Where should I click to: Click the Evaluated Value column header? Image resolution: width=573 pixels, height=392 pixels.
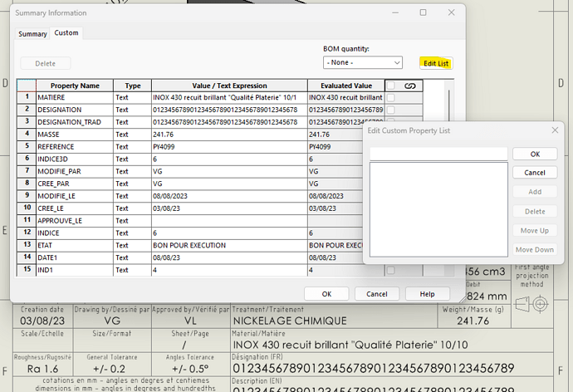346,86
